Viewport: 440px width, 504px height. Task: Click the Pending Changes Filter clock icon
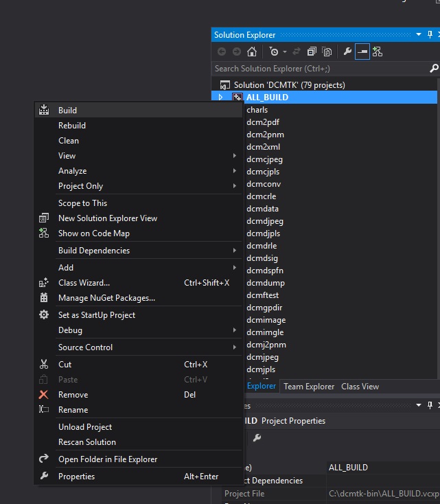[x=274, y=51]
